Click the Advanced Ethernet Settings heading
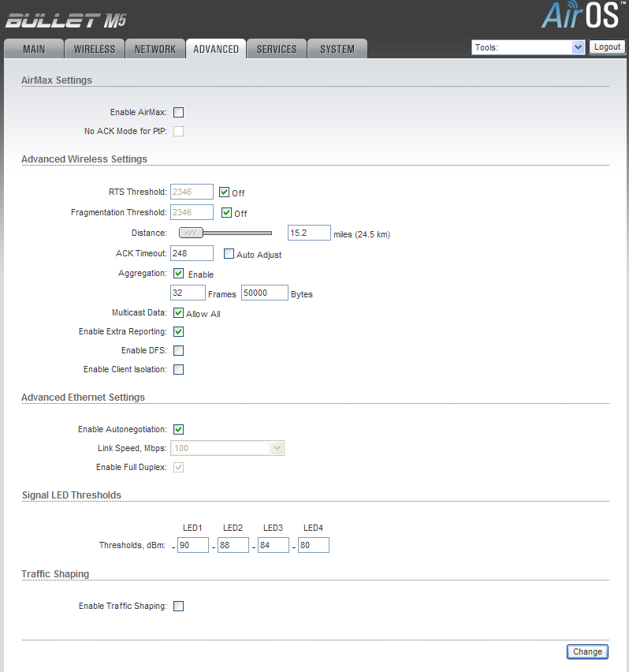Viewport: 629px width, 672px height. point(83,398)
